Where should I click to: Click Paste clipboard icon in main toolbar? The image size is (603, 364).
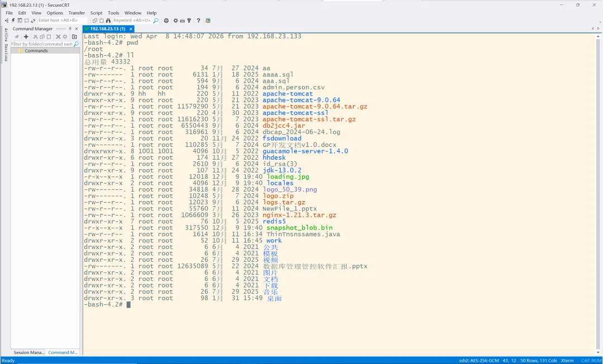coord(102,21)
